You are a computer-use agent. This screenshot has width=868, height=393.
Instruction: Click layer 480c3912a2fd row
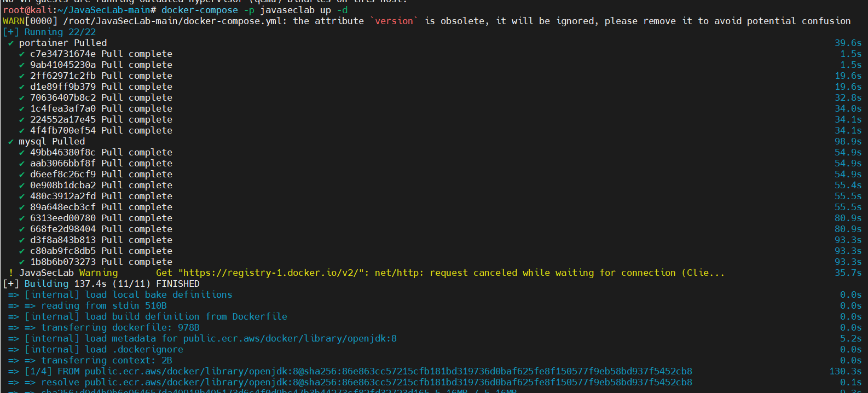coord(101,196)
